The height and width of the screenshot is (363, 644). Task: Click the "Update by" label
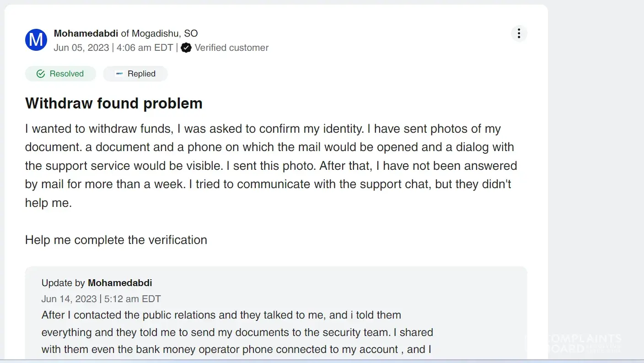point(63,283)
